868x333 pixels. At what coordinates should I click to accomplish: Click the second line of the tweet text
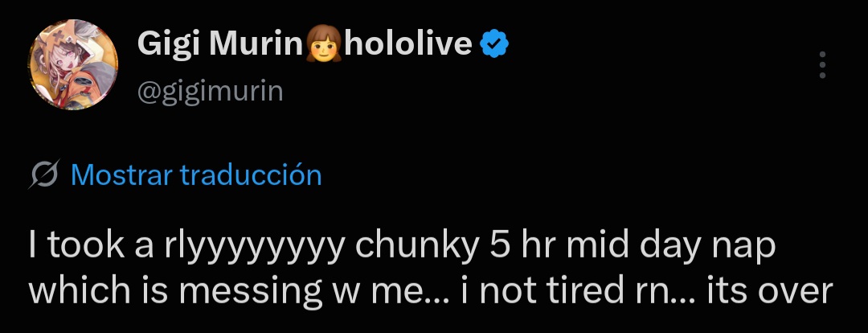point(430,290)
